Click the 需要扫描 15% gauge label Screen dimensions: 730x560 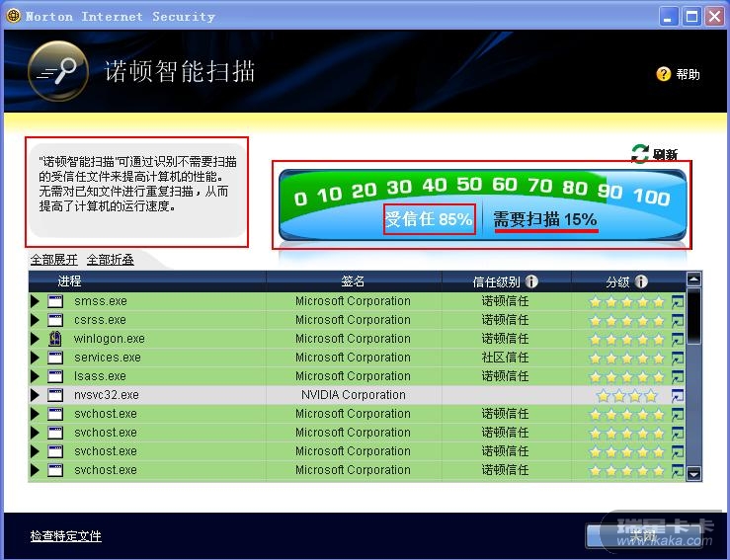(545, 219)
